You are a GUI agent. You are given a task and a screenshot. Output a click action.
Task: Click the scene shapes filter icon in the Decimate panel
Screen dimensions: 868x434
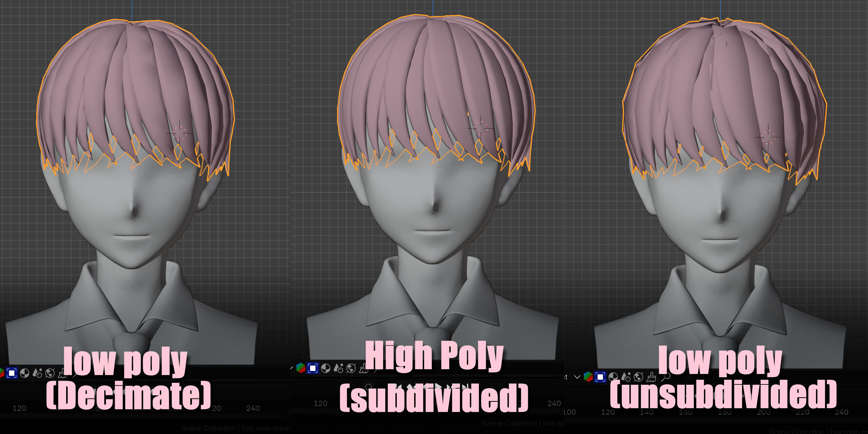pos(38,373)
